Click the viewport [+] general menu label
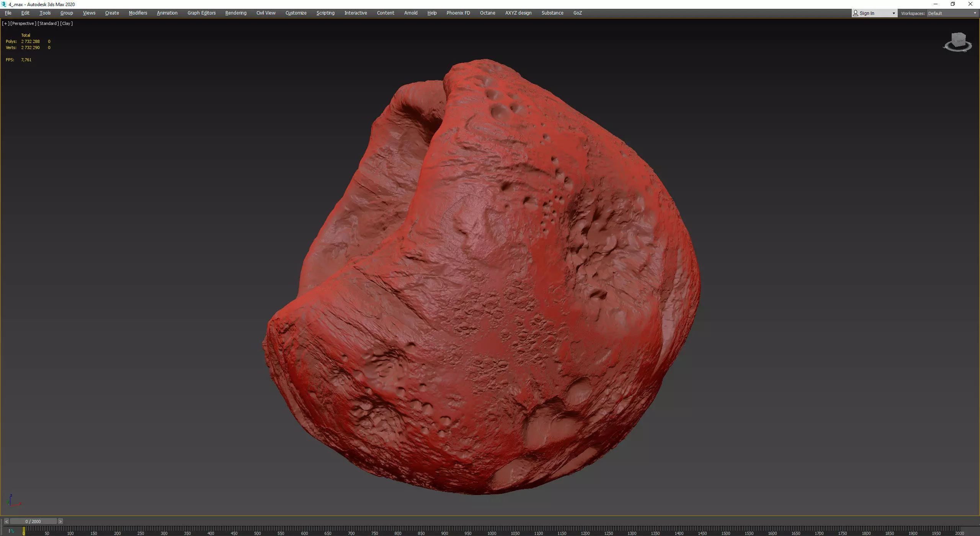 [6, 23]
